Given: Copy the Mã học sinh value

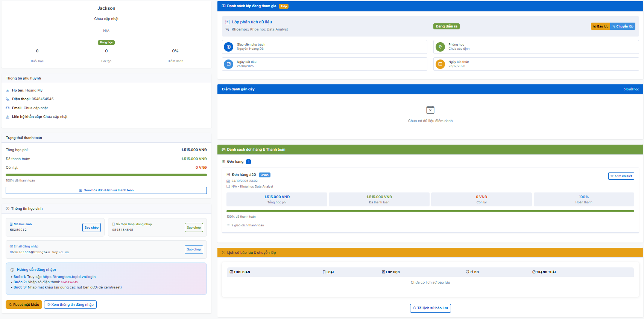Looking at the screenshot, I should (x=91, y=227).
